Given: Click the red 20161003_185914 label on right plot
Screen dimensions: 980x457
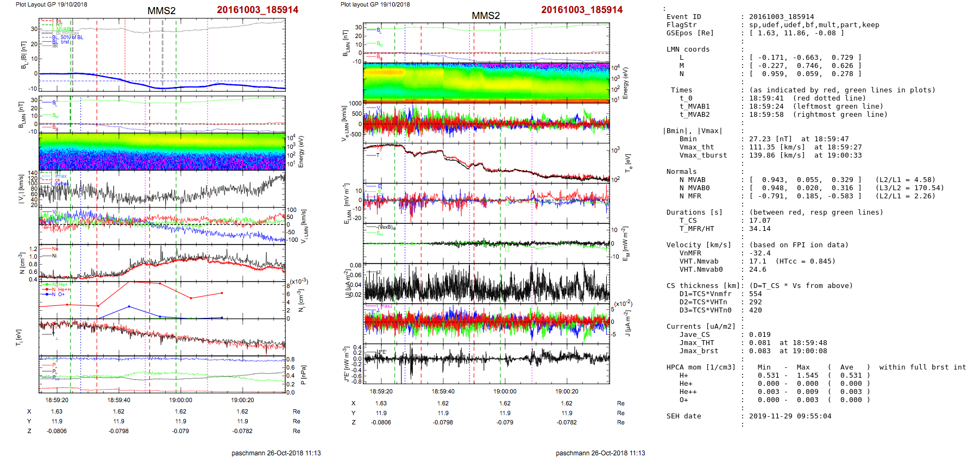Looking at the screenshot, I should (x=581, y=10).
